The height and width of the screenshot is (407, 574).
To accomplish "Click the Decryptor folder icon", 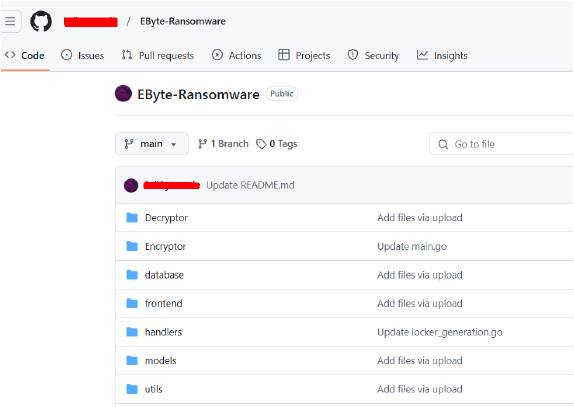I will pyautogui.click(x=132, y=218).
